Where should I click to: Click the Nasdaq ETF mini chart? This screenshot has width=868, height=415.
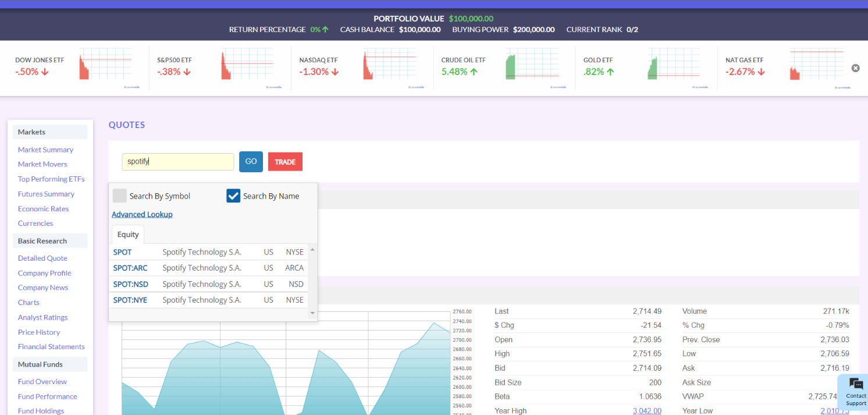pyautogui.click(x=389, y=64)
